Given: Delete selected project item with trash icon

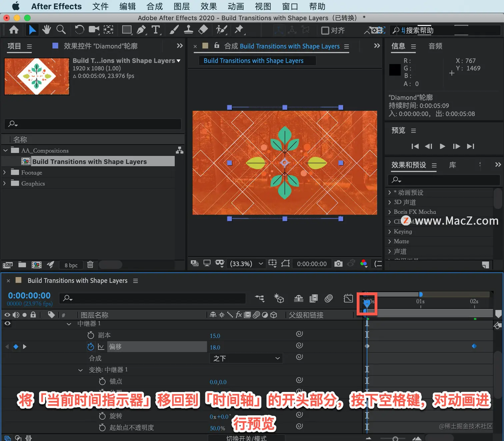Looking at the screenshot, I should (x=90, y=265).
